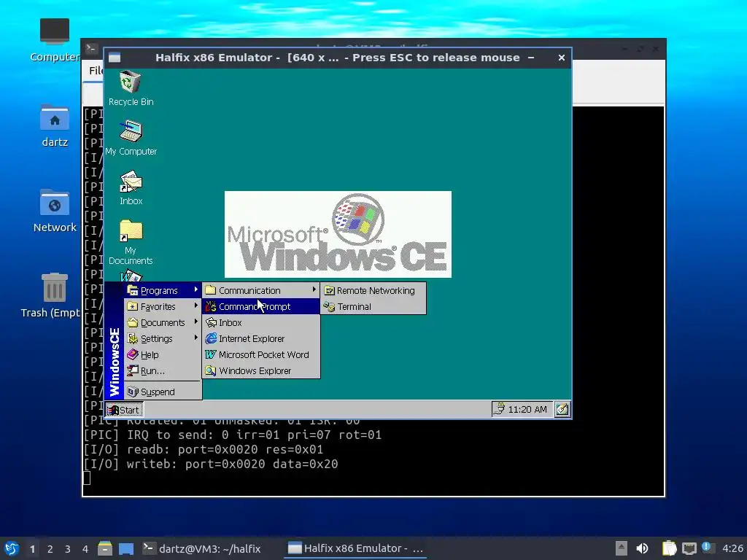Click the update notification tray icon

tap(708, 548)
